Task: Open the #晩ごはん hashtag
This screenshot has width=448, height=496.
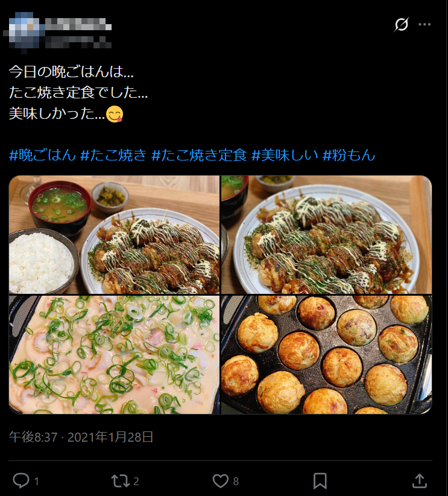Action: pos(42,155)
